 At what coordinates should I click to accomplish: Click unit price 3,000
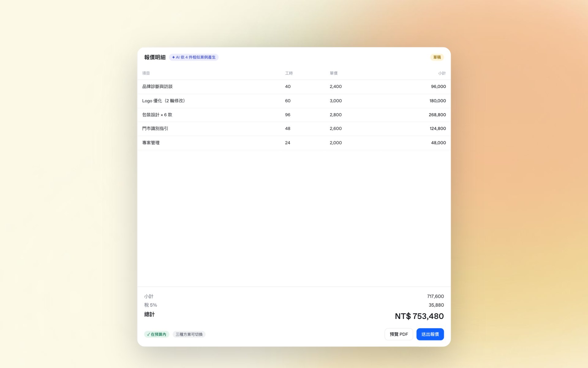(336, 101)
